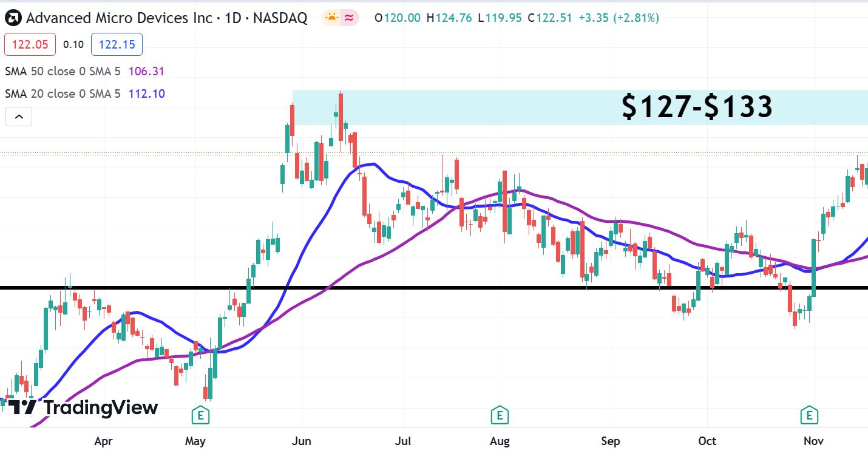Screen dimensions: 868x459
Task: Collapse the indicator legend chevron
Action: (19, 117)
